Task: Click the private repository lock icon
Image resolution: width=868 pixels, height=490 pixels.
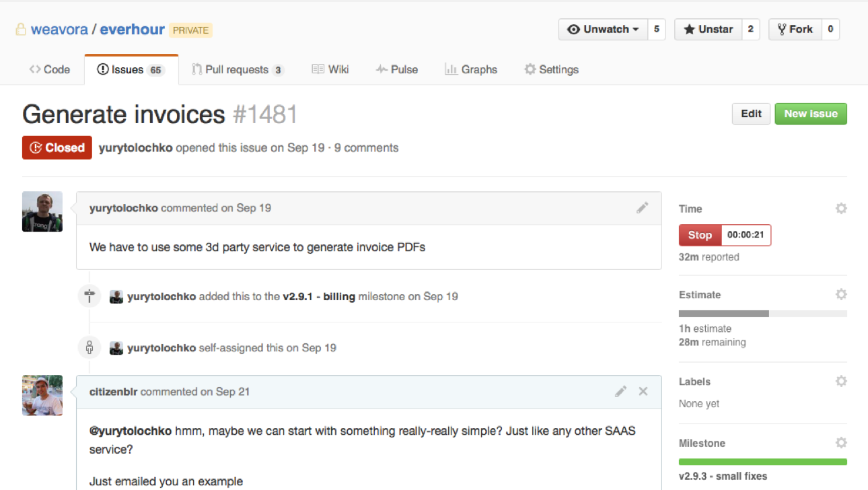Action: 21,30
